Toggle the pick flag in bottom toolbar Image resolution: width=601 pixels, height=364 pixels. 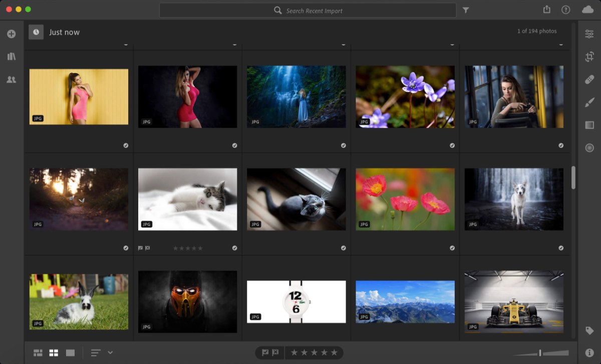(265, 352)
